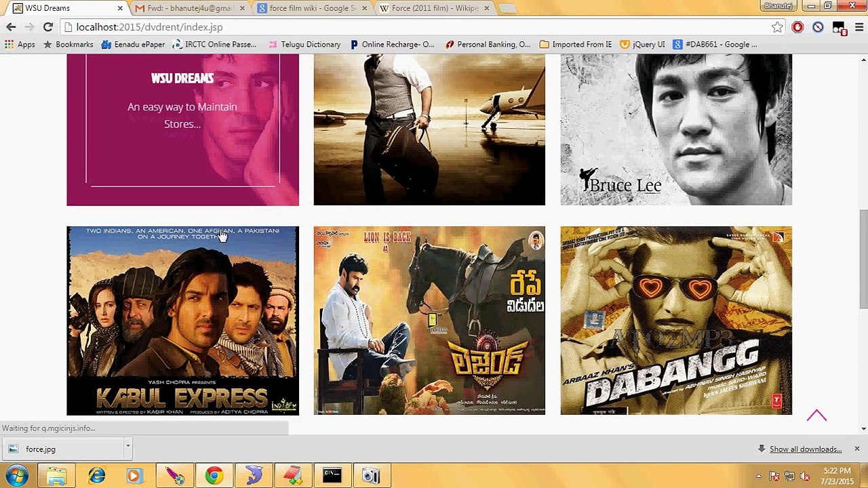Screen dimensions: 868x488
Task: Open the Chrome menu hamburger icon
Action: tap(859, 27)
